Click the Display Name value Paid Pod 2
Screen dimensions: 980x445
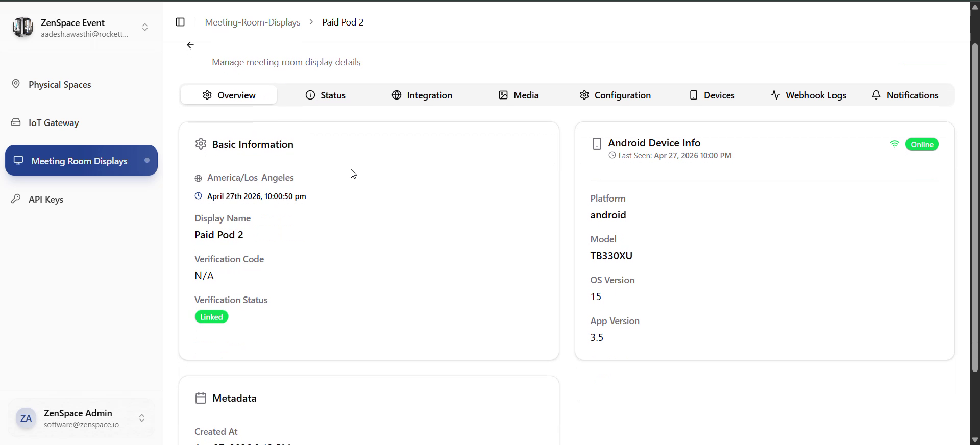[x=219, y=235]
